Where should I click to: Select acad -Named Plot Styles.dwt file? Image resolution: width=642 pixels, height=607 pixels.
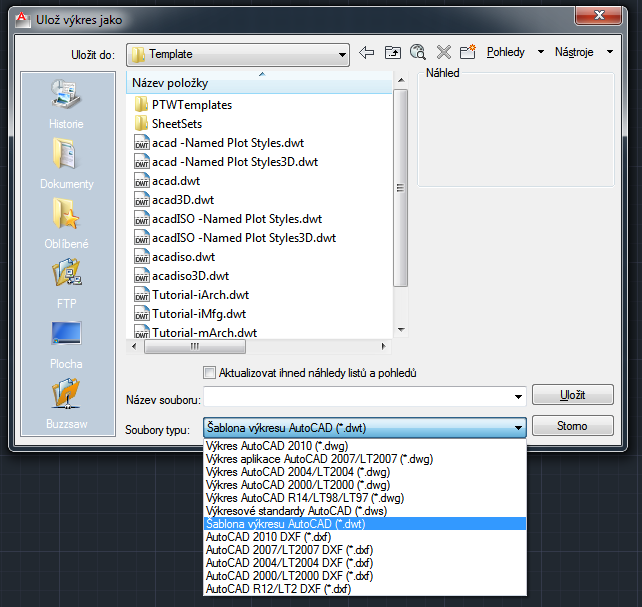click(219, 143)
